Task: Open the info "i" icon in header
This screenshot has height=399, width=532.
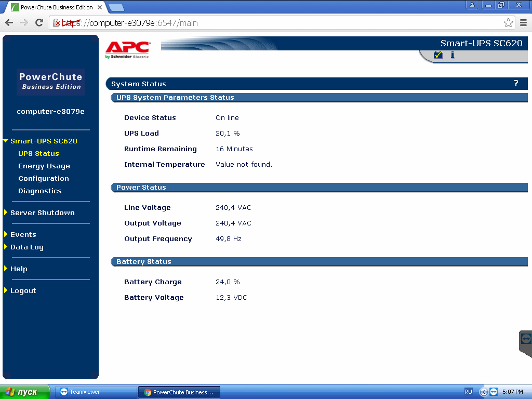Action: click(453, 55)
